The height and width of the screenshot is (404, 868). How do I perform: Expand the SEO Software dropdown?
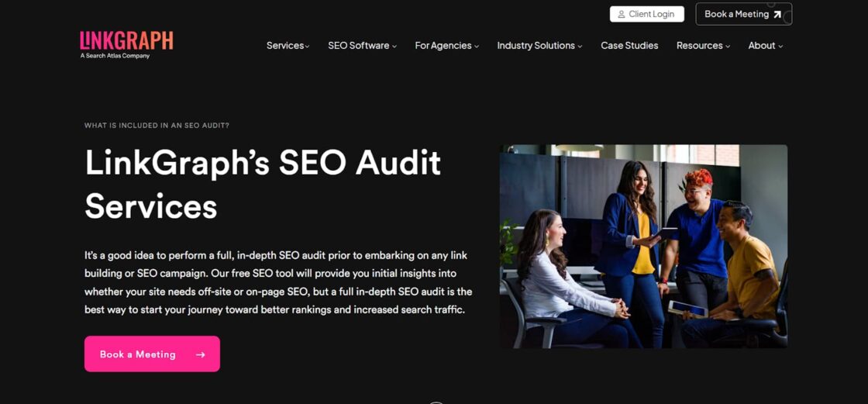coord(362,46)
